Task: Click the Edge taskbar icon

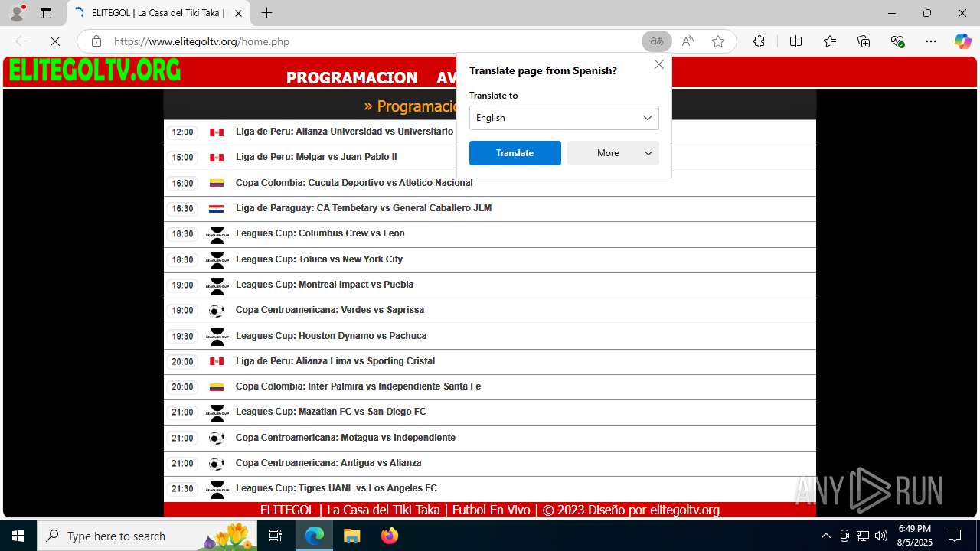Action: tap(315, 536)
